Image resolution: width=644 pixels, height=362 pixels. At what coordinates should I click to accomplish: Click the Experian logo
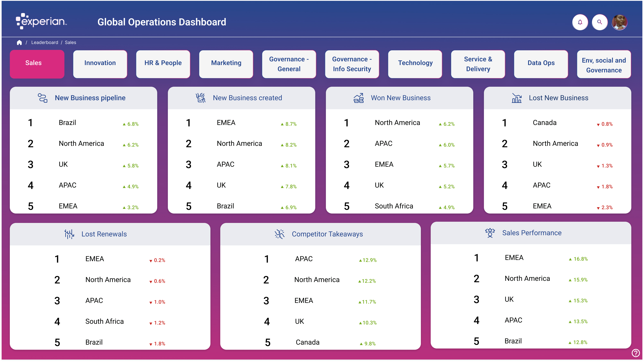(41, 21)
